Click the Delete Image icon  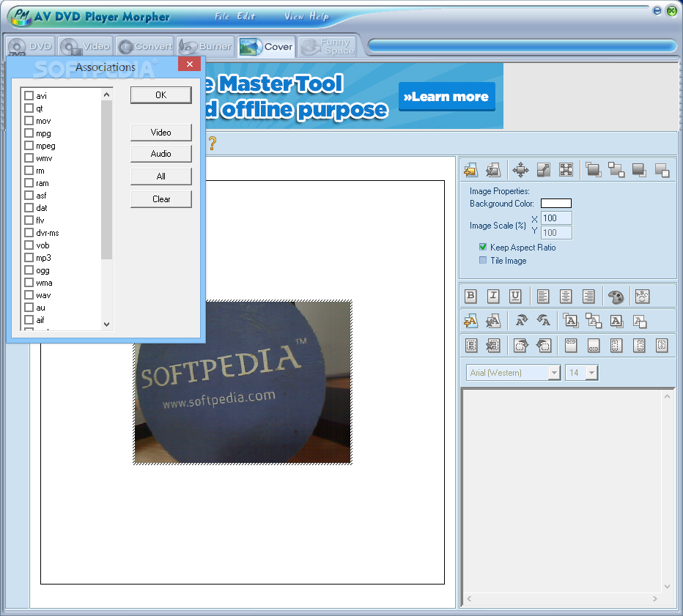[x=493, y=170]
